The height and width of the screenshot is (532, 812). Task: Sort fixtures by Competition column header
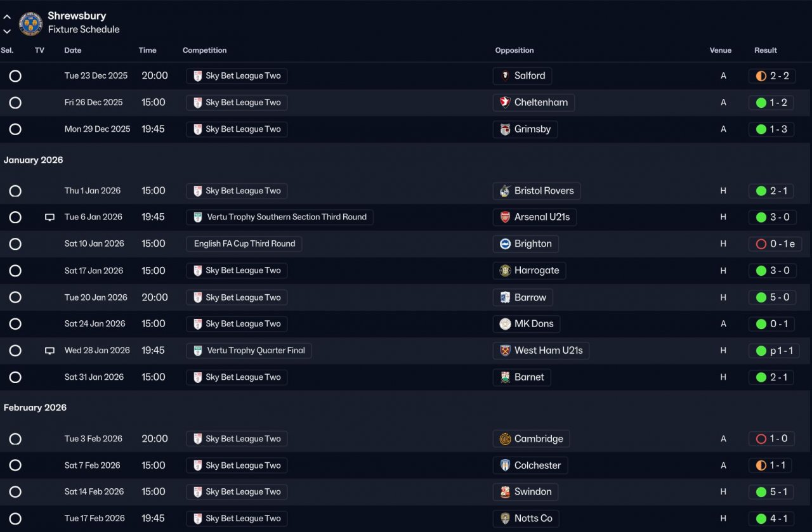coord(204,50)
